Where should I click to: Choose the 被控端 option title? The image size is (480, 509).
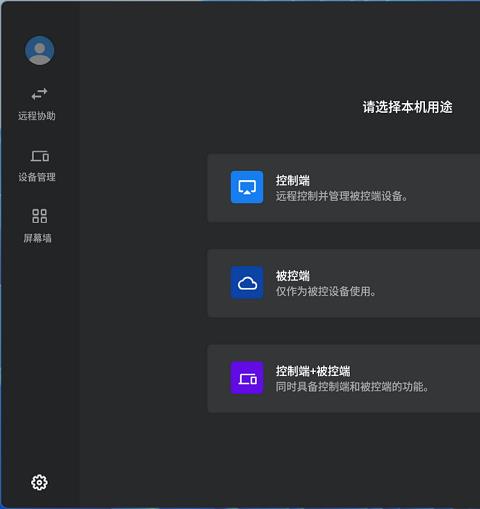tap(293, 276)
